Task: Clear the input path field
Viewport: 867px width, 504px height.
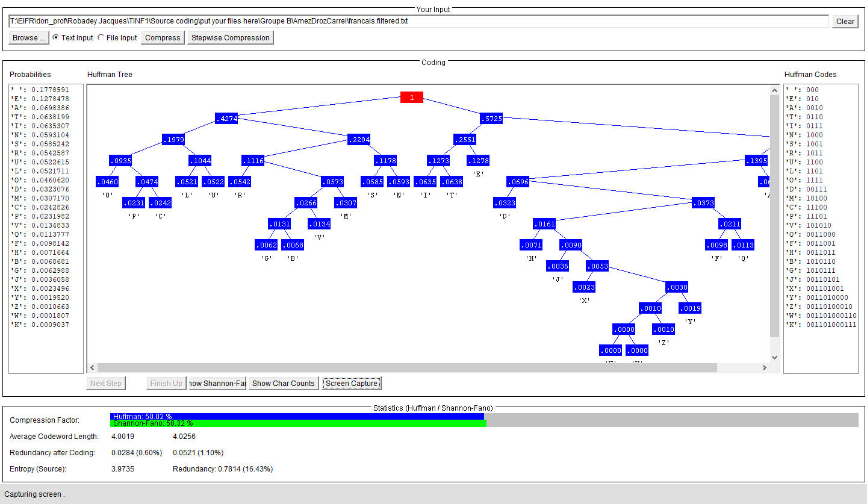Action: [x=845, y=22]
